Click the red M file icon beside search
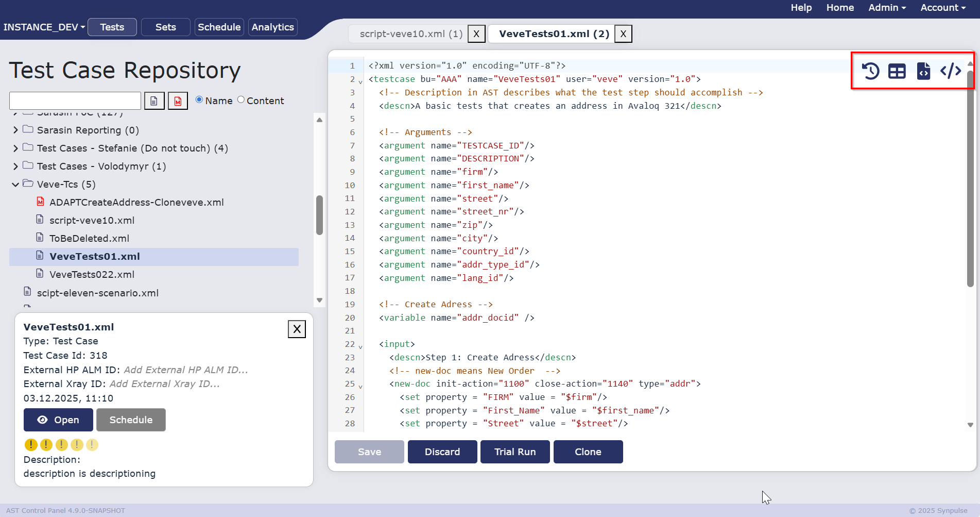 (178, 101)
